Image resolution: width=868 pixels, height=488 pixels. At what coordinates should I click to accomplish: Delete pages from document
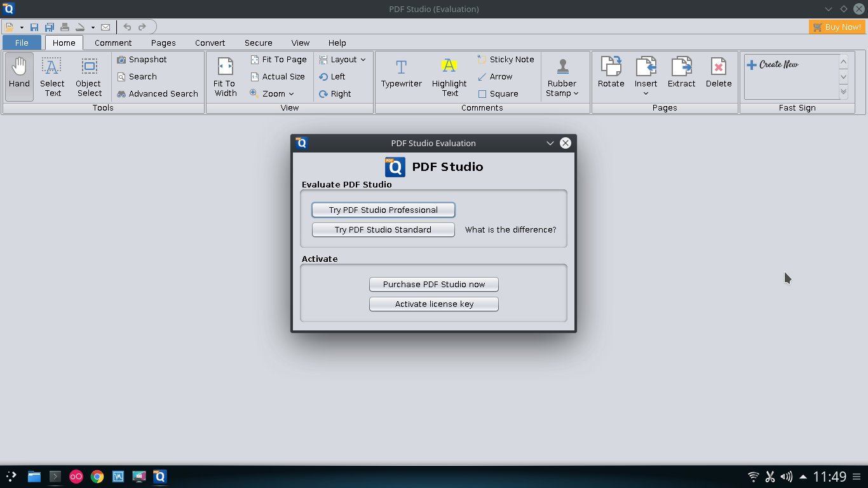coord(719,72)
